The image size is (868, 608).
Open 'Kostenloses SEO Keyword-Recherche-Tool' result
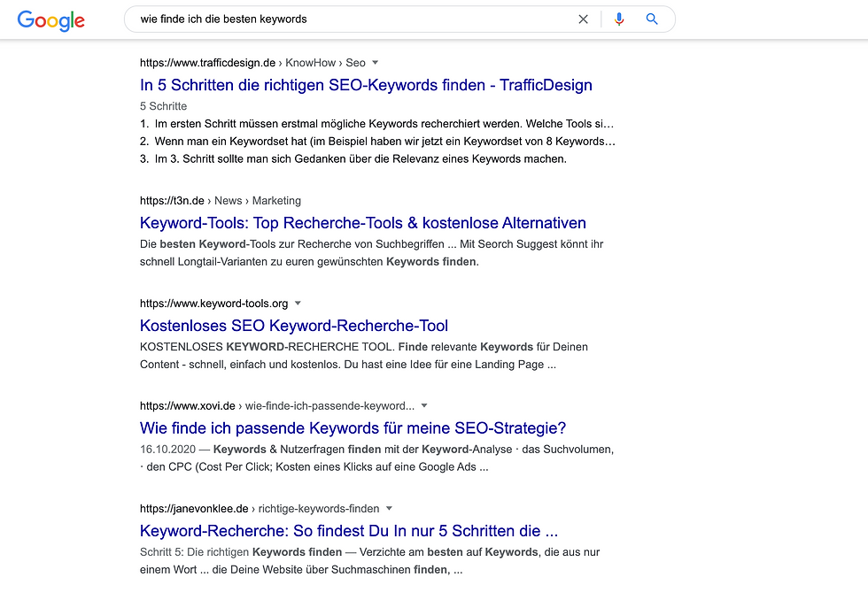[294, 326]
